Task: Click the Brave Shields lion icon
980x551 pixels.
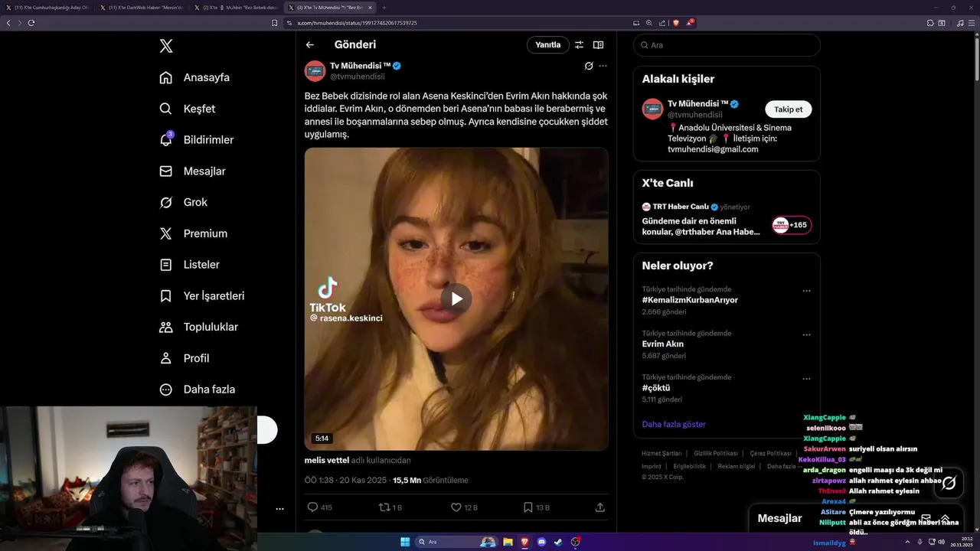Action: [676, 23]
